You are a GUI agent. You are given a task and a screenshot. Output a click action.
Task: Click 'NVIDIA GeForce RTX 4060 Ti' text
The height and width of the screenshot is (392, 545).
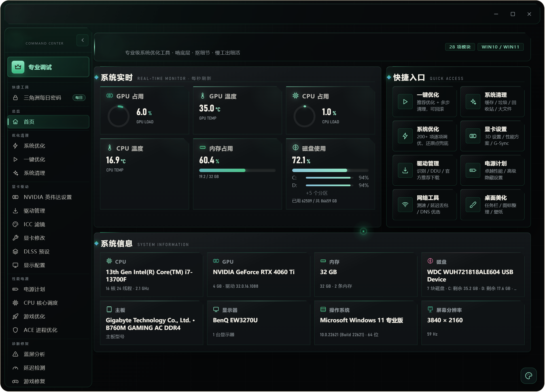pyautogui.click(x=254, y=272)
